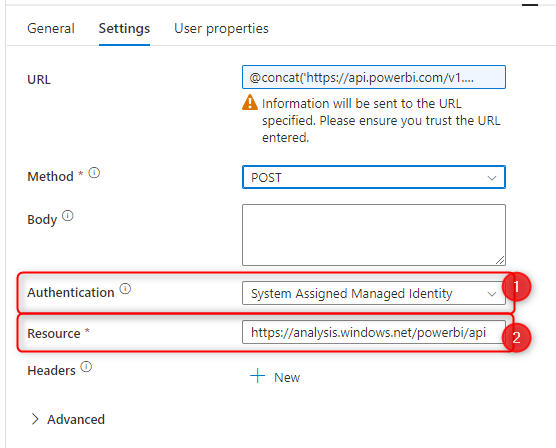Open the Authentication type dropdown
Viewport: 556px width, 448px height.
point(374,293)
